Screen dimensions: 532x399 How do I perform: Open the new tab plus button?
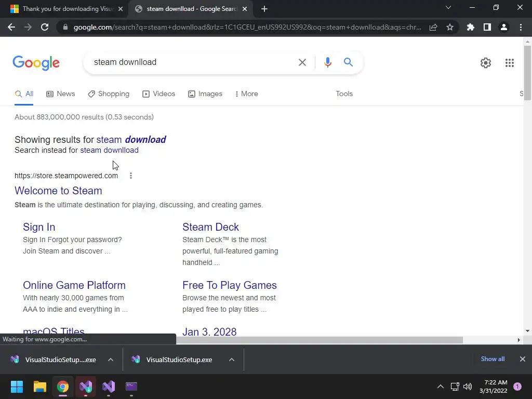264,9
